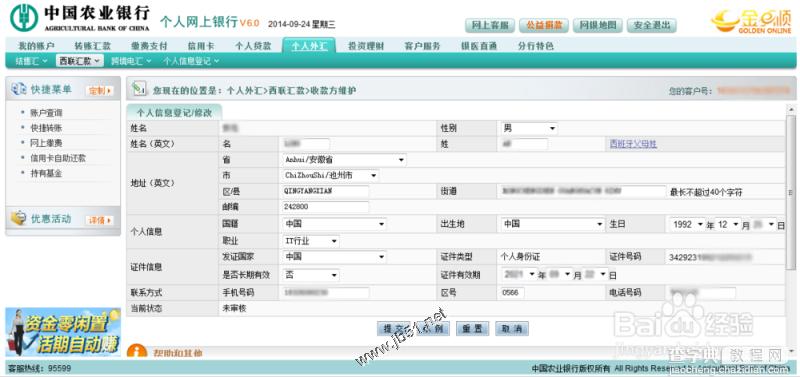
Task: Open the 证件有效期 year dropdown
Action: pos(519,274)
